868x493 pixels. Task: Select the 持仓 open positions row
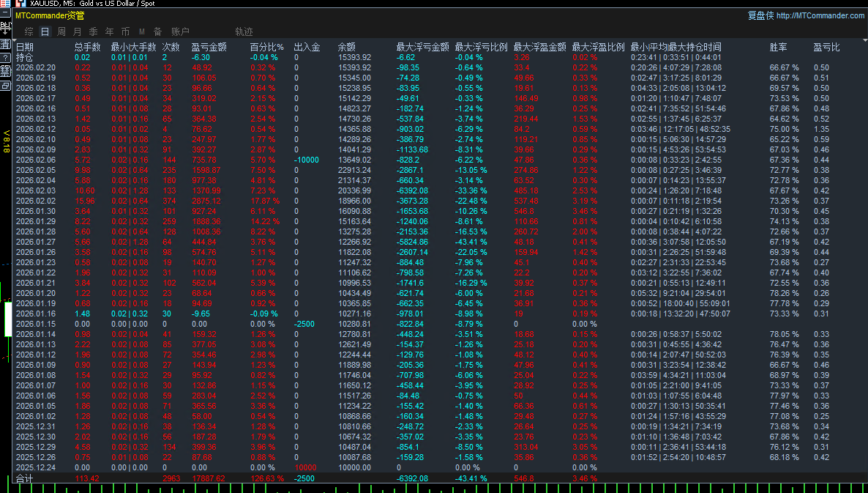[440, 57]
